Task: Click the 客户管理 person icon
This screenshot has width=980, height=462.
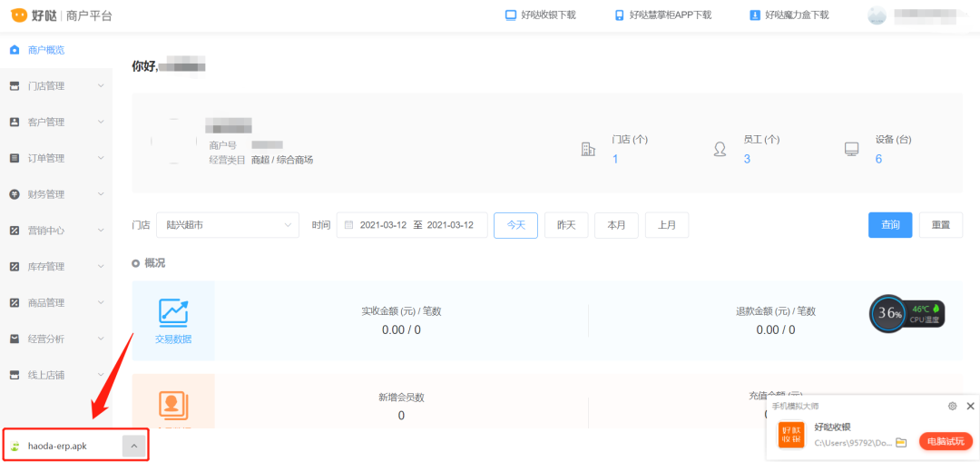Action: (15, 123)
